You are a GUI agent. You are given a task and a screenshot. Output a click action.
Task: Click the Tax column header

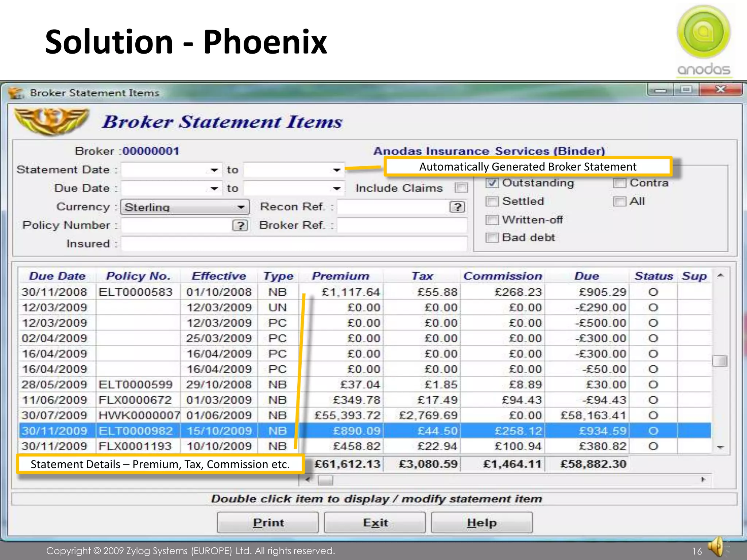point(422,276)
